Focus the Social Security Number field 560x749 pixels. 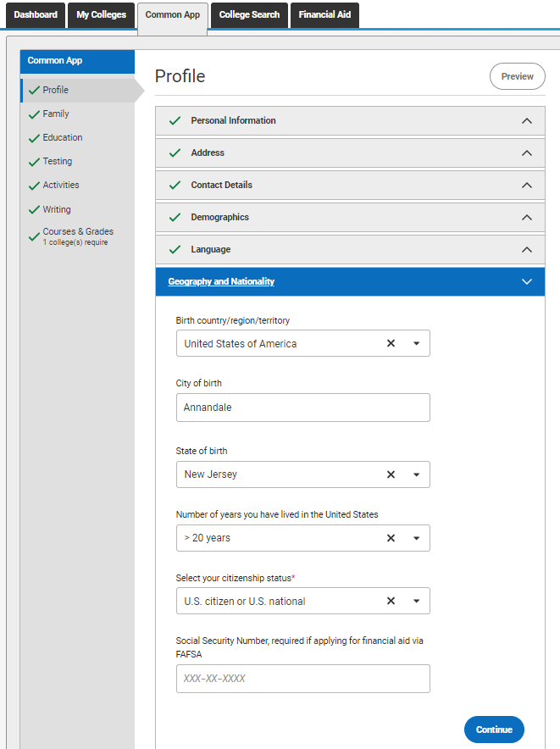[x=303, y=679]
